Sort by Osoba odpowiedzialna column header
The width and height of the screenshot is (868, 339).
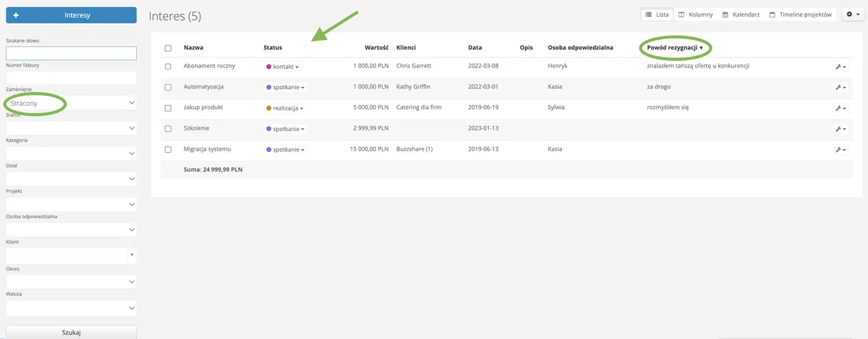[580, 48]
